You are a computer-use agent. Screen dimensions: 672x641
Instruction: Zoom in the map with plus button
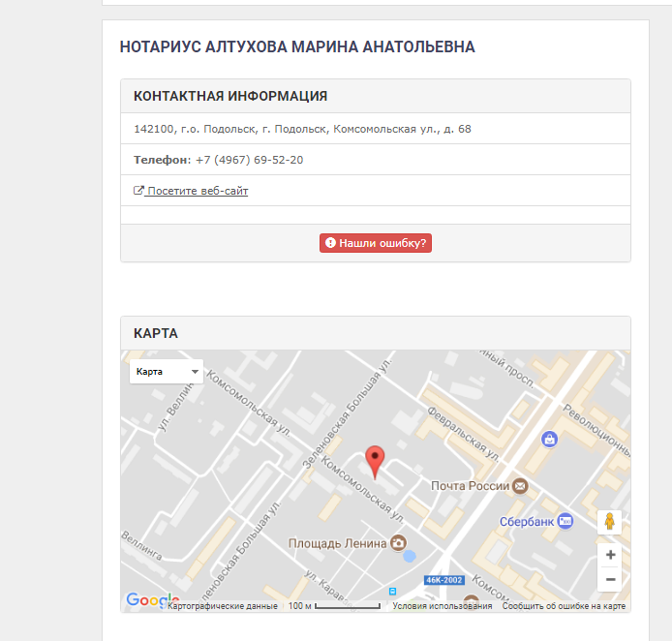609,555
